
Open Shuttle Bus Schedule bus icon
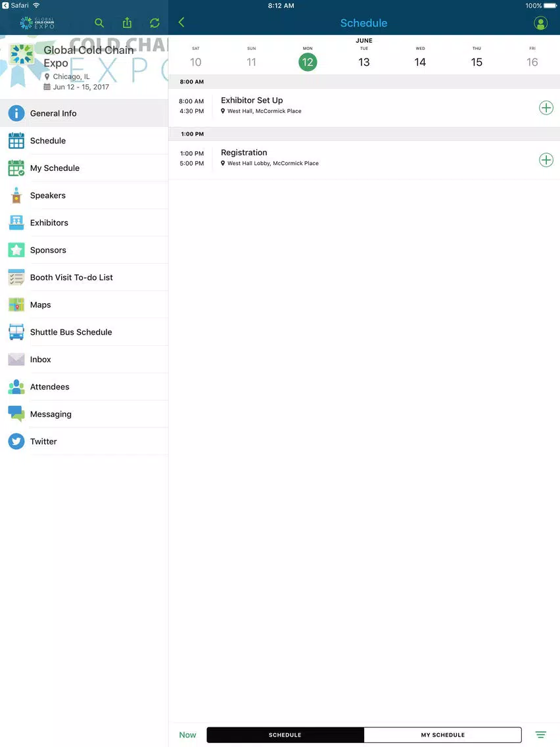point(16,332)
